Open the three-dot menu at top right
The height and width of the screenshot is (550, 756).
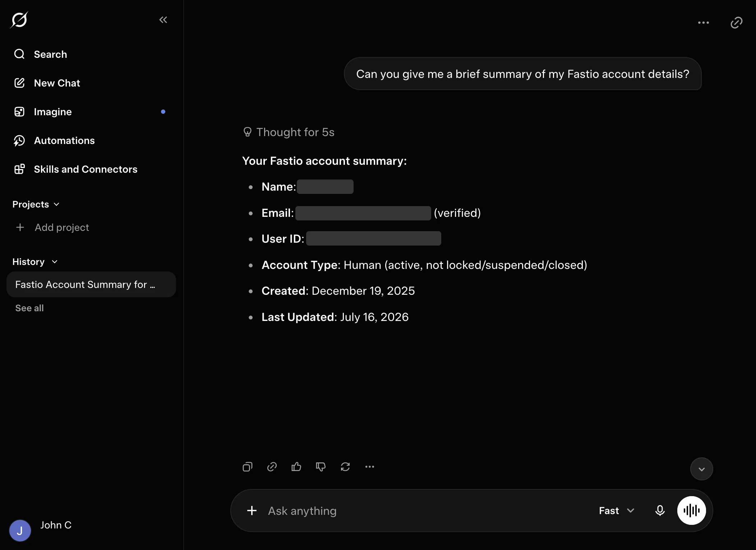point(704,22)
